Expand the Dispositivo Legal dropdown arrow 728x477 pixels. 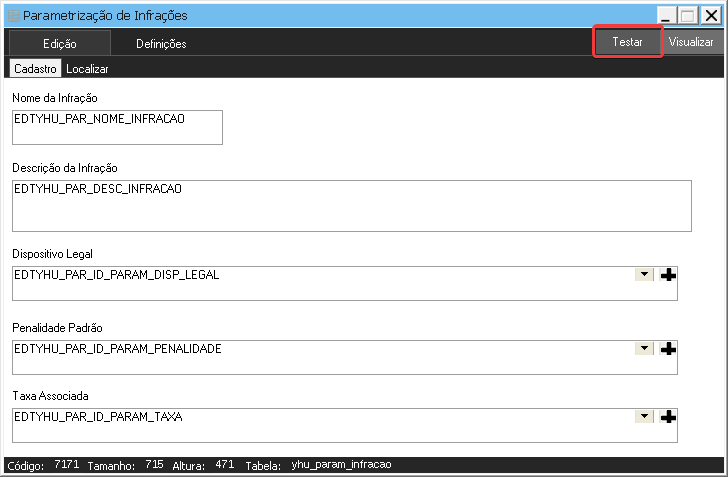[x=644, y=275]
